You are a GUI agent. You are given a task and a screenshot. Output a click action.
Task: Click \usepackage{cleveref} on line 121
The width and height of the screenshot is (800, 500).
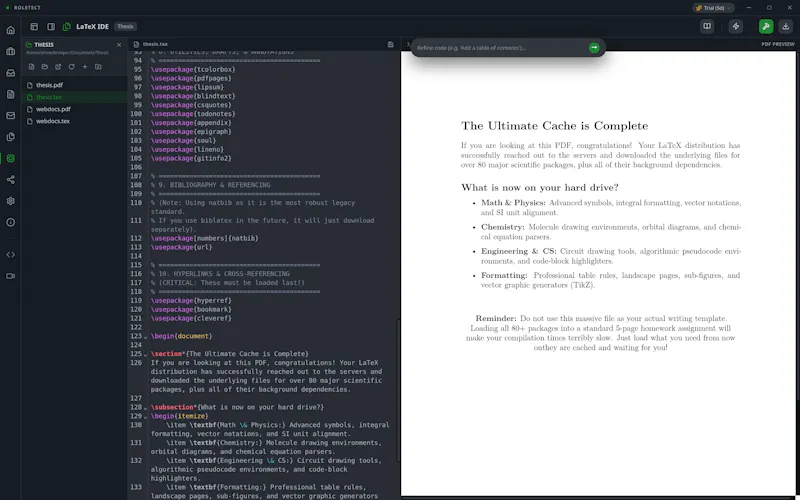coord(191,318)
